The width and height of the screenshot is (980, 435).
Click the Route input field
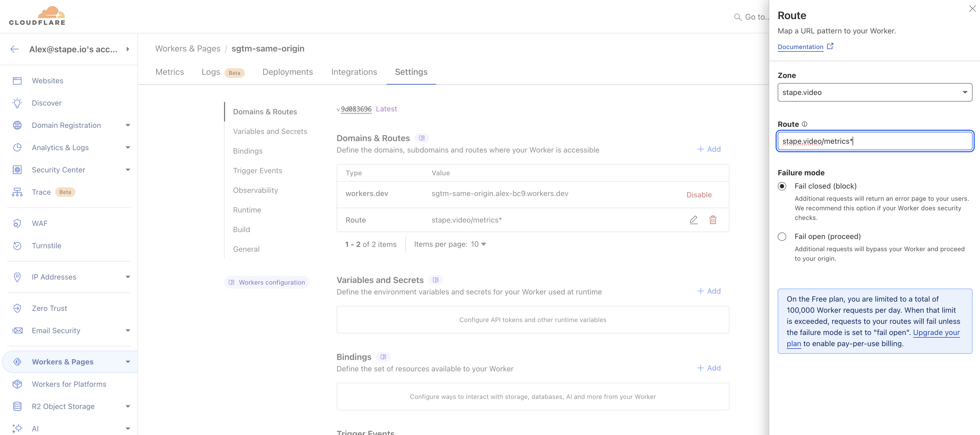point(875,141)
